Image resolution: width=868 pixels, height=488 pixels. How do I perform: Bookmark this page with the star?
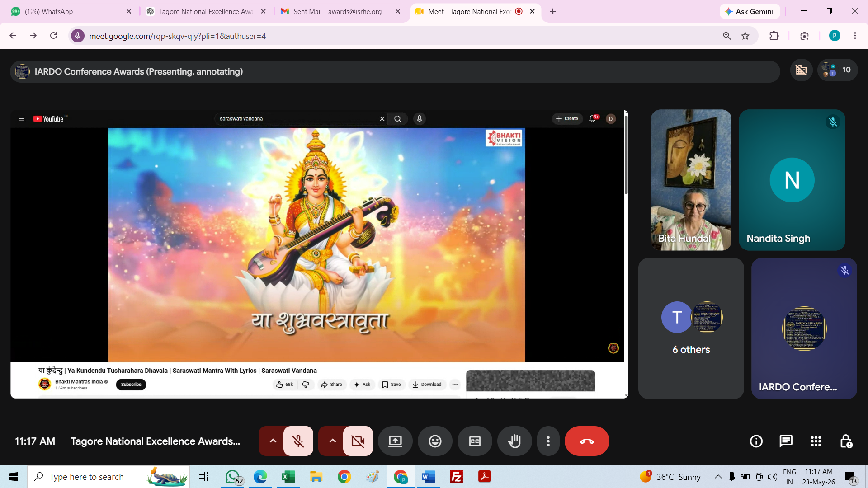coord(745,36)
